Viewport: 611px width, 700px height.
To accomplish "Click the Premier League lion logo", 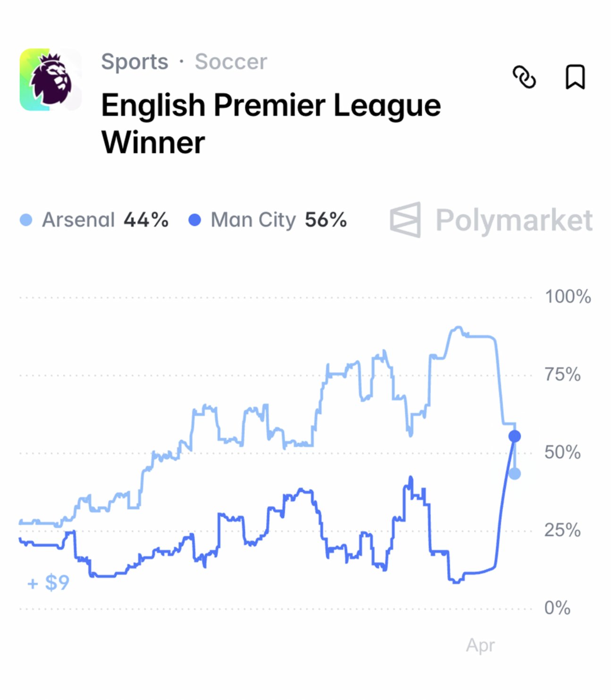I will coord(49,79).
